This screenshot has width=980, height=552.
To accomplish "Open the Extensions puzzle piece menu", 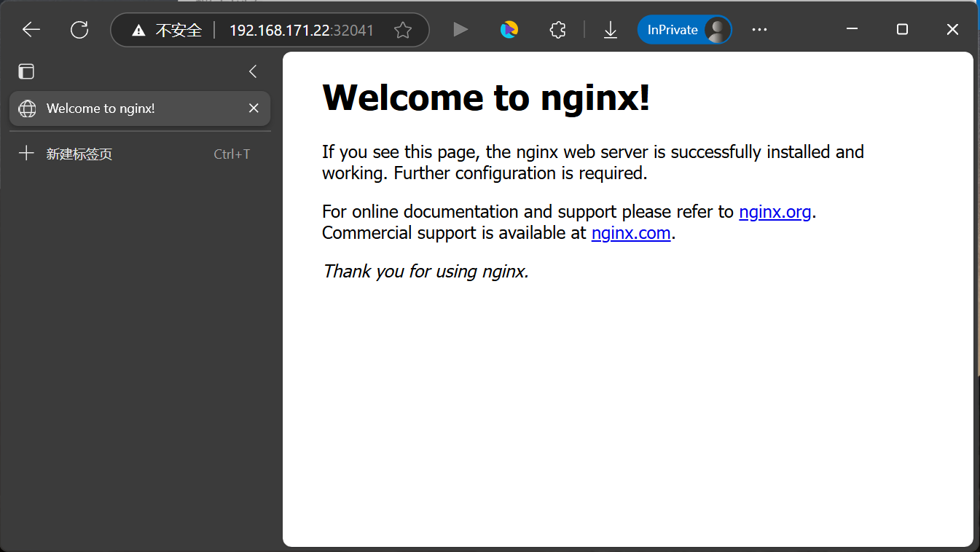I will pos(557,30).
